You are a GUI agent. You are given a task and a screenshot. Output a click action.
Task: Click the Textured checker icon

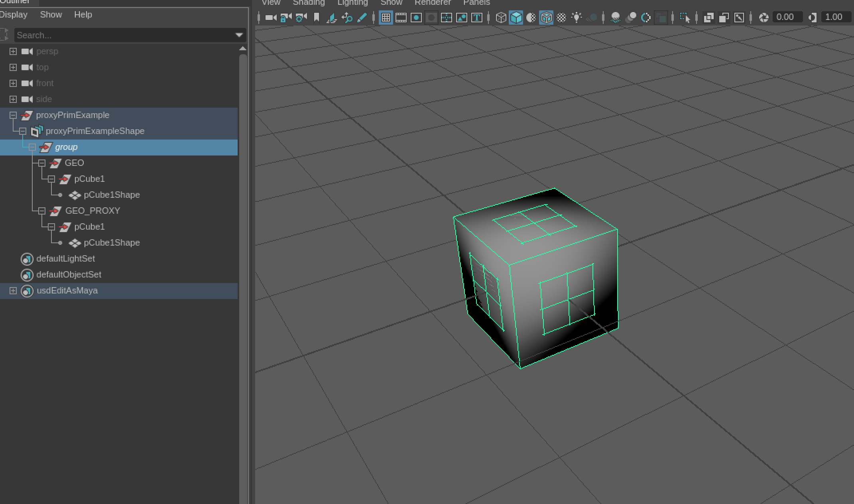pos(561,18)
